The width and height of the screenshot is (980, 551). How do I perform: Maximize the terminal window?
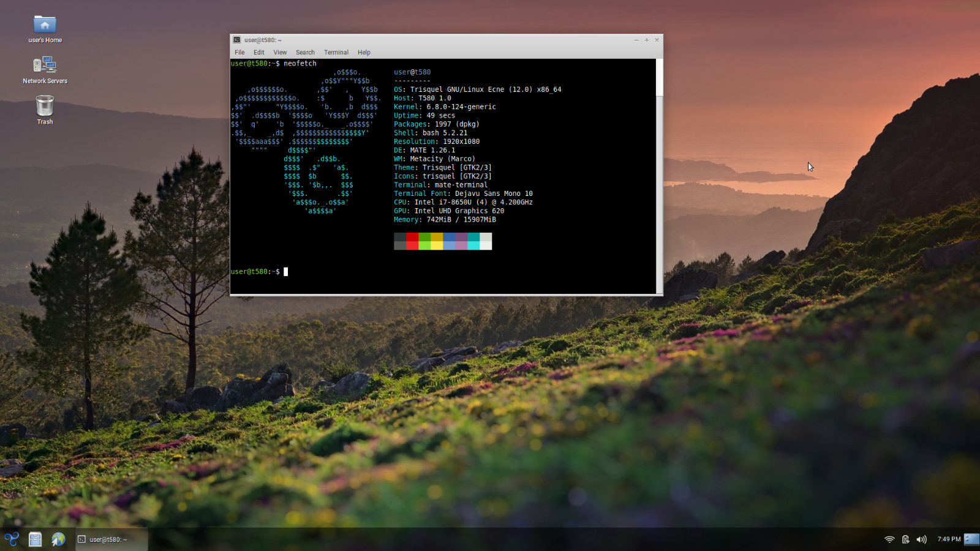[x=646, y=40]
